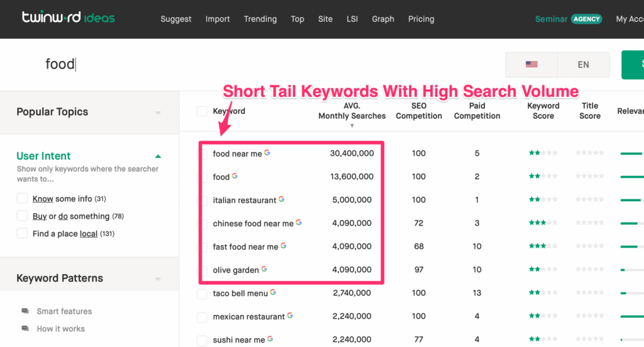The height and width of the screenshot is (347, 644).
Task: Open the EN language dropdown
Action: (x=583, y=65)
